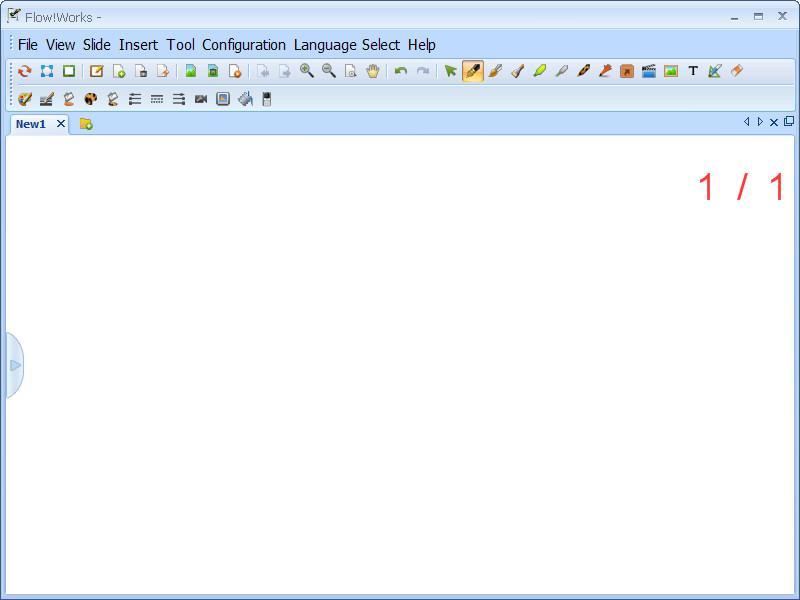The width and height of the screenshot is (800, 600).
Task: Open the Tool menu
Action: point(181,45)
